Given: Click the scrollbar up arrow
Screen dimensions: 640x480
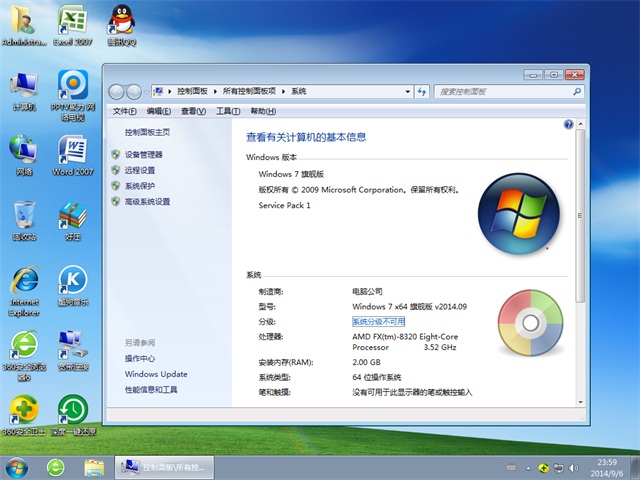Looking at the screenshot, I should click(580, 124).
